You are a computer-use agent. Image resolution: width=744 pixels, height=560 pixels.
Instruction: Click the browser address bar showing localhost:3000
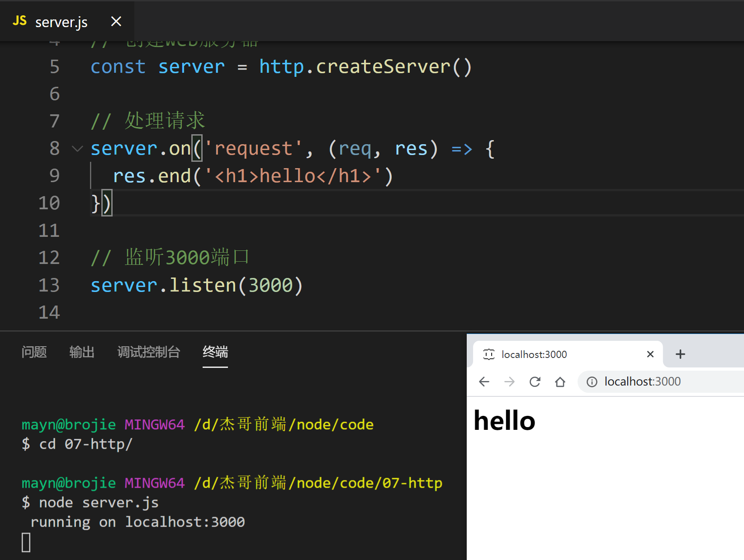pos(661,382)
